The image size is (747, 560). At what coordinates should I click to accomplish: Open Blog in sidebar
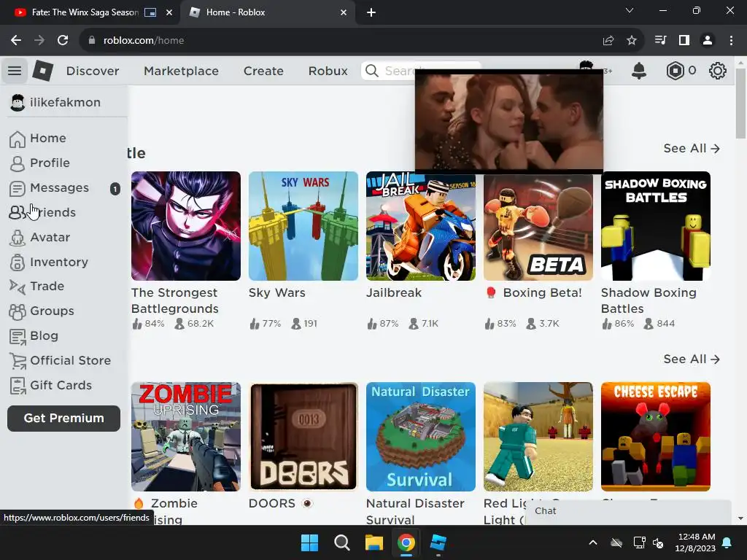point(34,335)
